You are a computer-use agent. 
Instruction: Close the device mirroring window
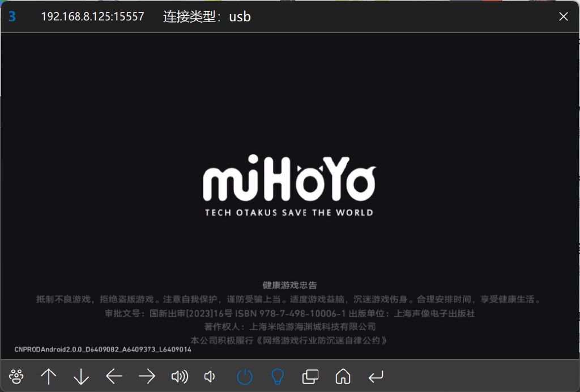(564, 16)
